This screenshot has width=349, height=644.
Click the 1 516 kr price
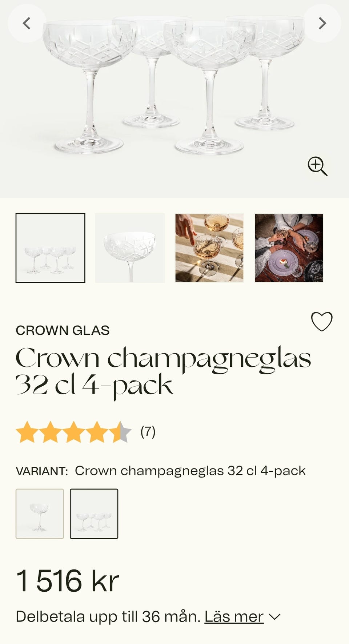68,581
